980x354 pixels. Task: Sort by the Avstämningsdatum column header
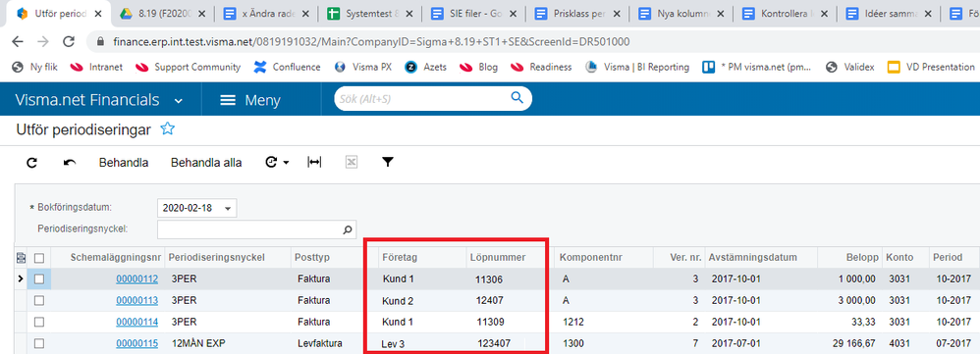pyautogui.click(x=752, y=257)
